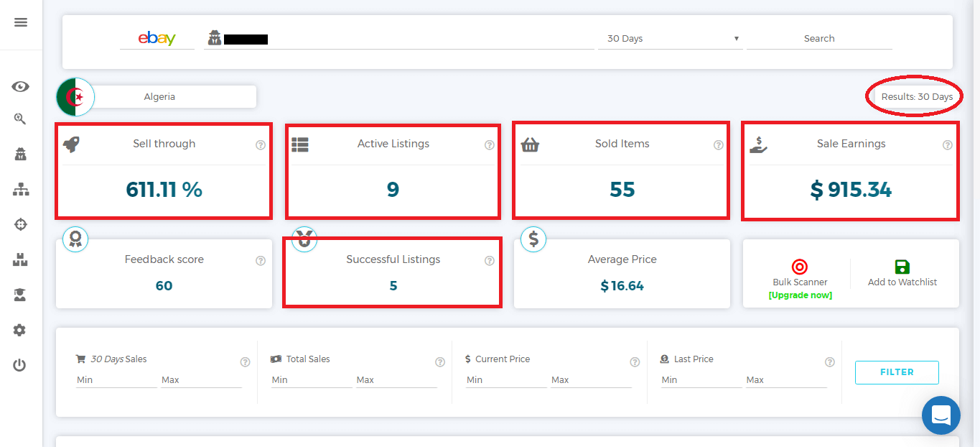This screenshot has width=980, height=447.
Task: Click the Add to Watchlist save icon
Action: [902, 267]
